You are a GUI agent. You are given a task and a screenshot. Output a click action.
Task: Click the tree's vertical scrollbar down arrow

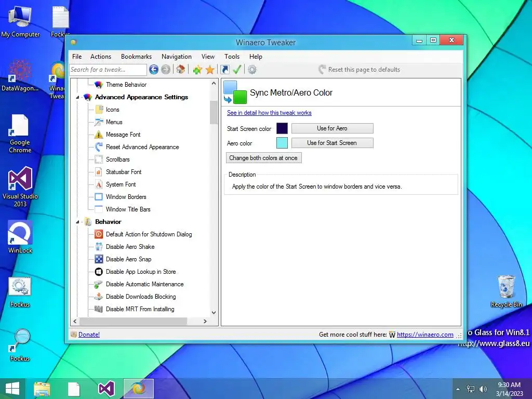click(x=214, y=312)
